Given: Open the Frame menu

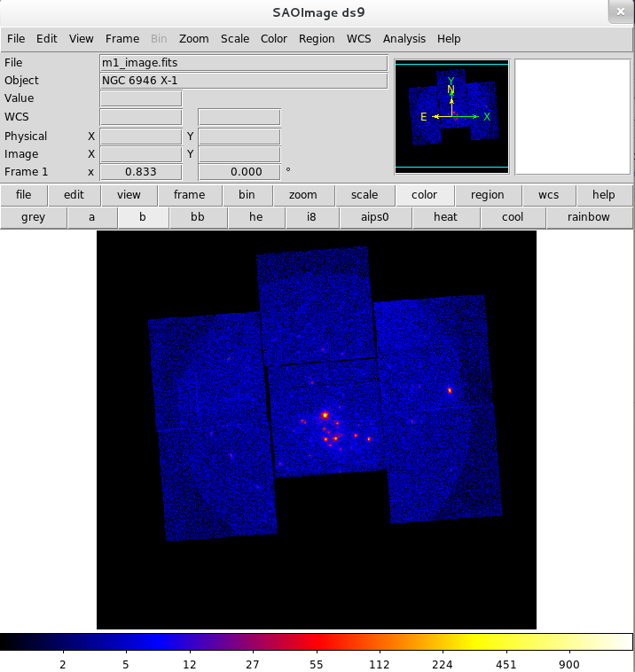Looking at the screenshot, I should 122,39.
